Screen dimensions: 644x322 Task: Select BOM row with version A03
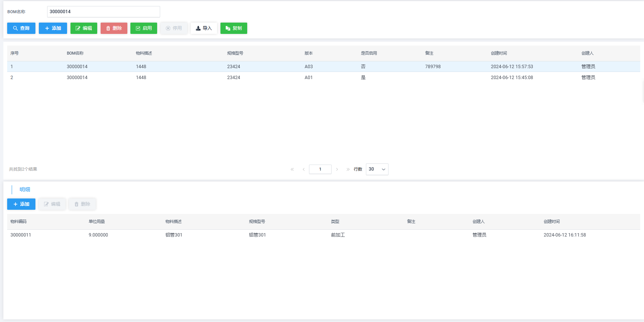(x=308, y=67)
